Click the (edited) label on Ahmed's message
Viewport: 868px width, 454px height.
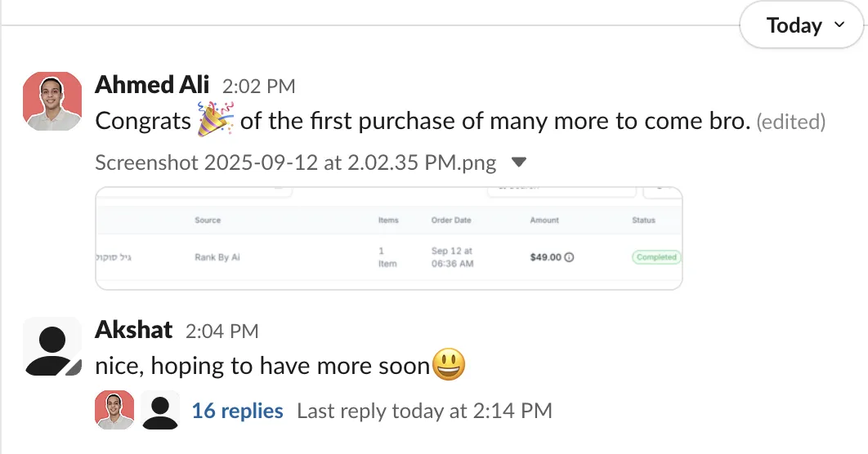[790, 122]
